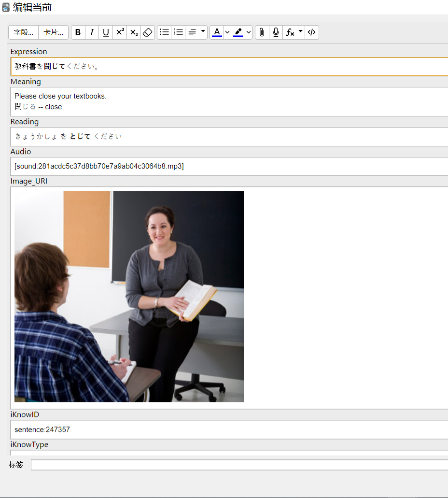
Task: Click into the Audio field
Action: 229,167
